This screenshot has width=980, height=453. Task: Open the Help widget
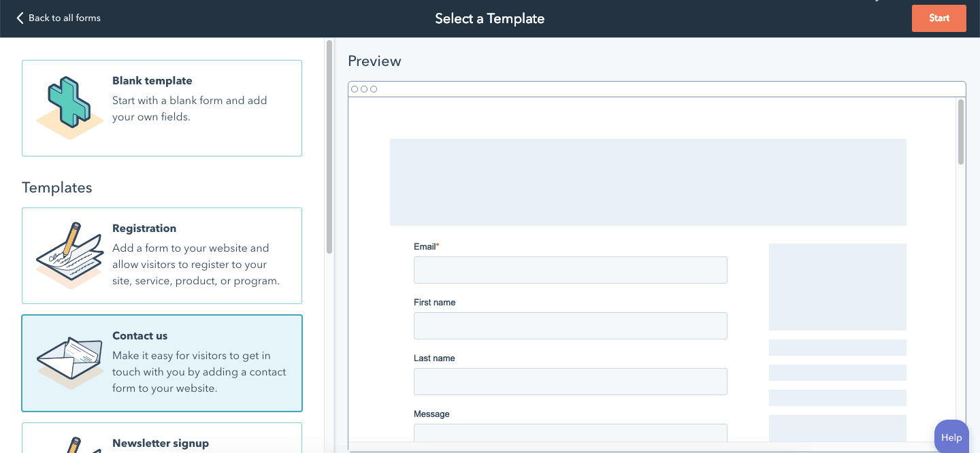click(x=951, y=437)
